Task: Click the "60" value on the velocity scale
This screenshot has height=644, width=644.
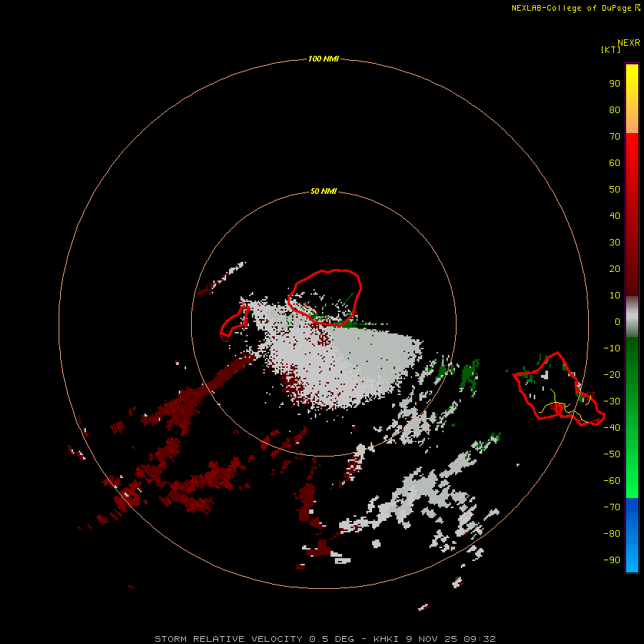Action: 615,162
